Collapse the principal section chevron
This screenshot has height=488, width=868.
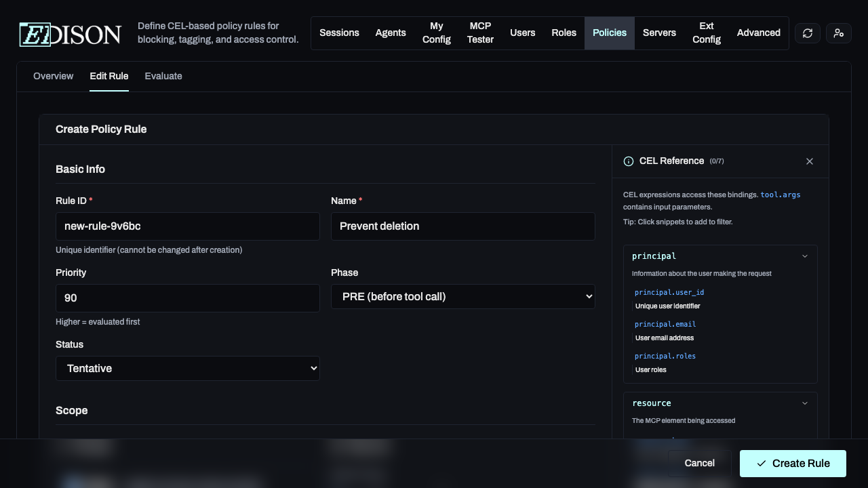[x=805, y=256]
